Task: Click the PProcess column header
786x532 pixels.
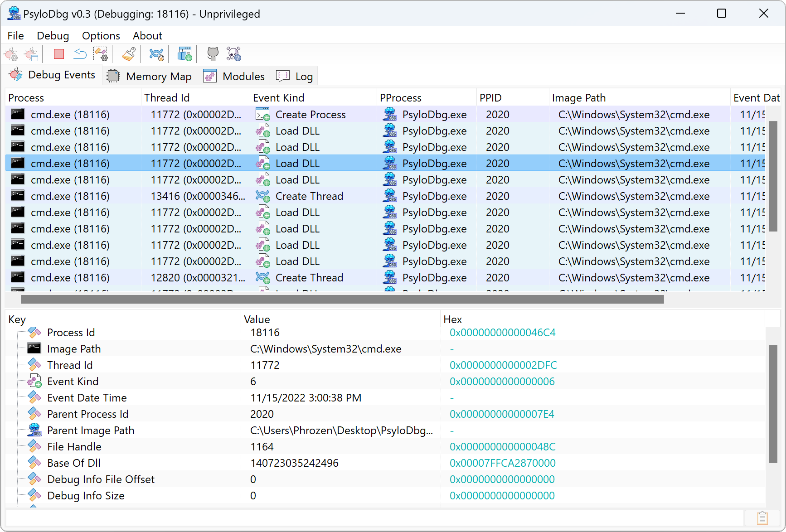Action: [x=427, y=98]
